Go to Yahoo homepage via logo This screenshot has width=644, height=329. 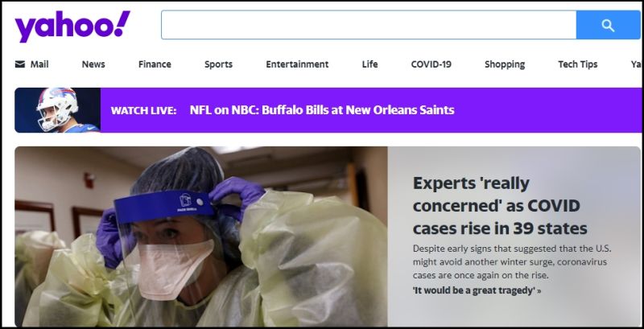coord(72,26)
